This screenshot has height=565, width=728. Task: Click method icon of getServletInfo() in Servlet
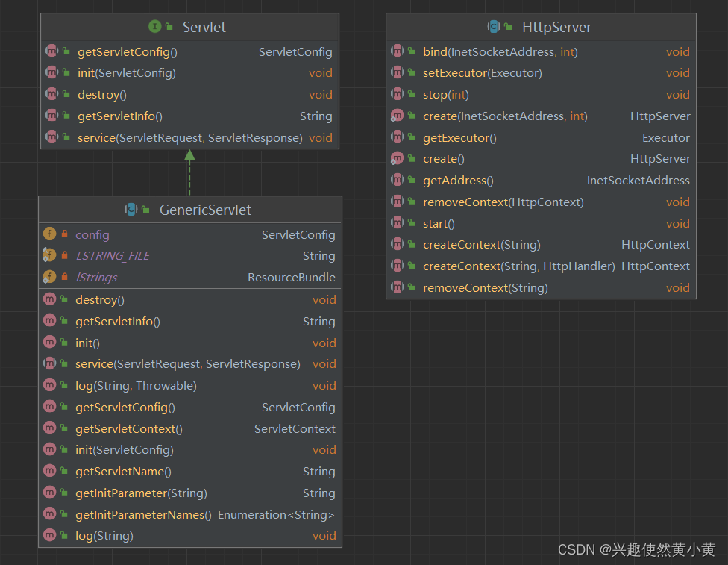coord(51,115)
